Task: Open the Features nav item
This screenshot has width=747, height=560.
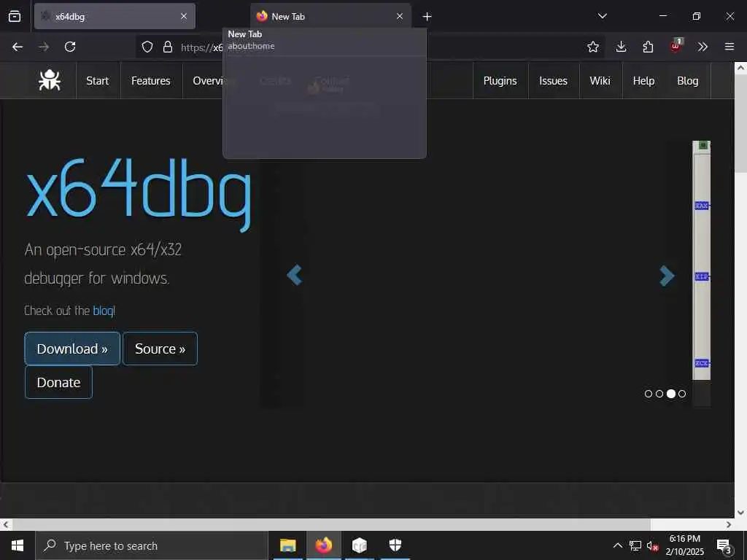Action: pos(151,80)
